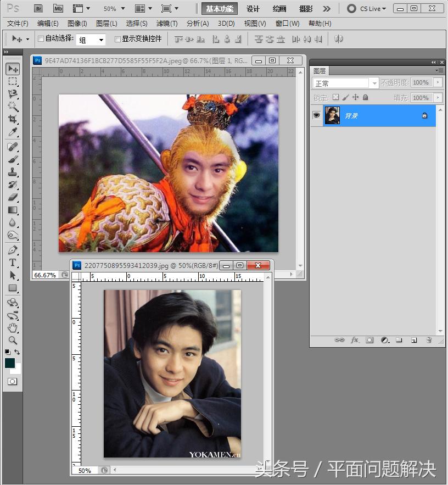
Task: Select the Eyedropper tool
Action: [x=13, y=132]
